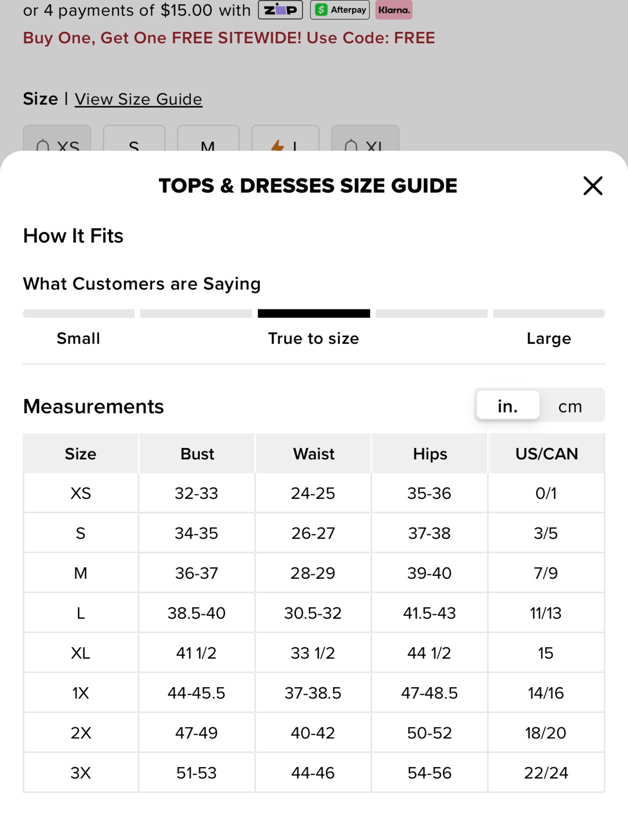Tap the Large fit rating segment
The height and width of the screenshot is (840, 628).
[549, 313]
